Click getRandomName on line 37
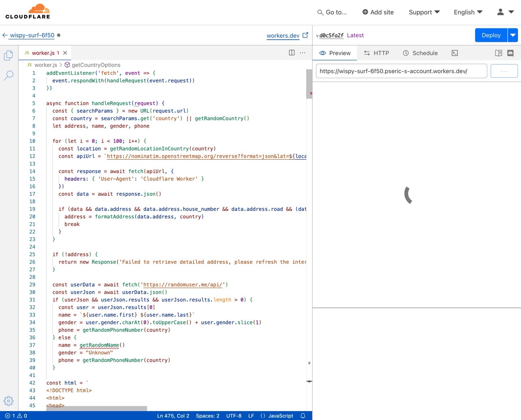Image resolution: width=521 pixels, height=420 pixels. pos(99,345)
